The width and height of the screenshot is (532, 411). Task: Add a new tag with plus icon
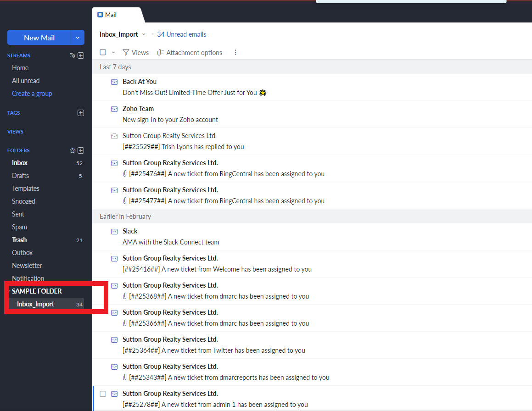click(81, 113)
